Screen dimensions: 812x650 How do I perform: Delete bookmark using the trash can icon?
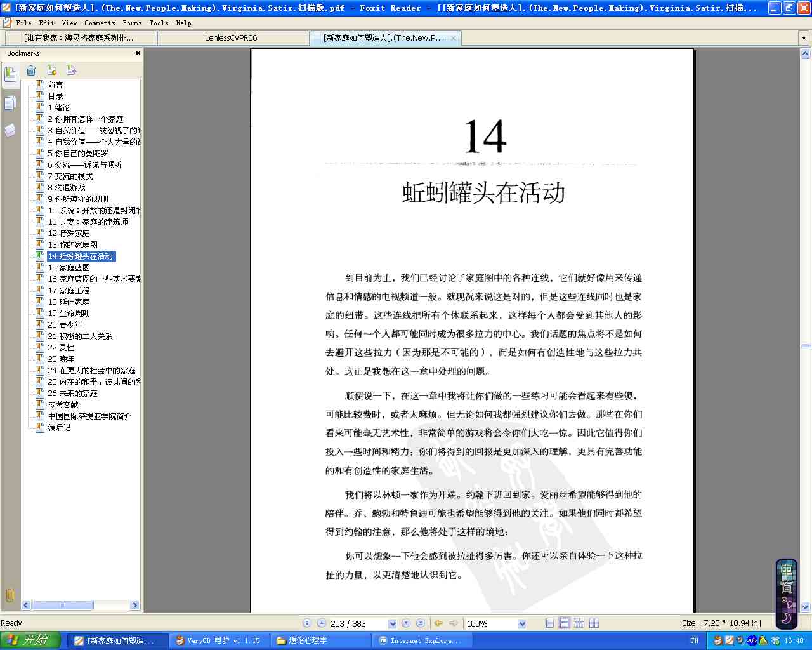coord(31,70)
